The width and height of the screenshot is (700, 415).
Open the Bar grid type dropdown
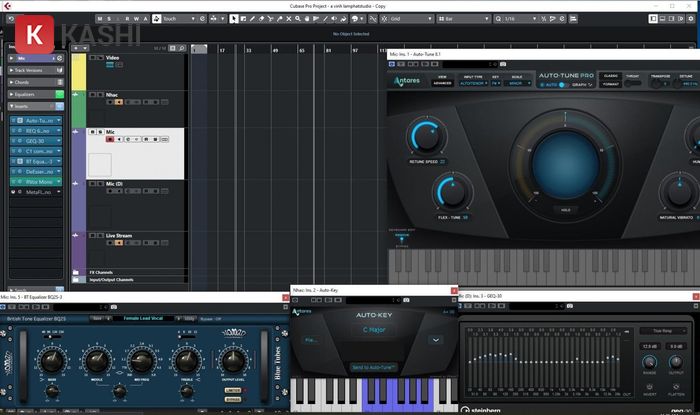[464, 19]
